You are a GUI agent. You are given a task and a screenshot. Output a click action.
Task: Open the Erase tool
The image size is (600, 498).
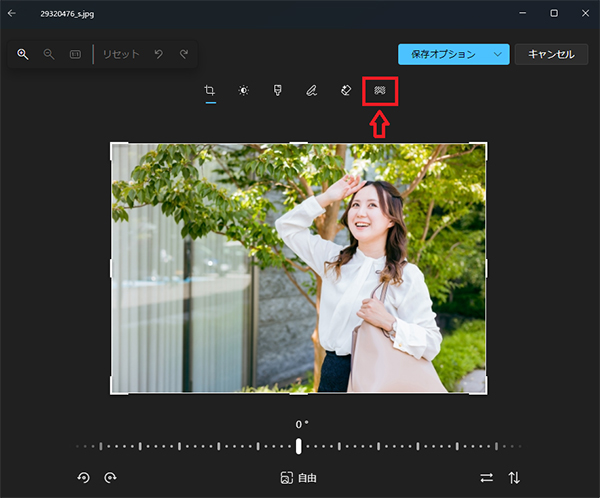[345, 91]
